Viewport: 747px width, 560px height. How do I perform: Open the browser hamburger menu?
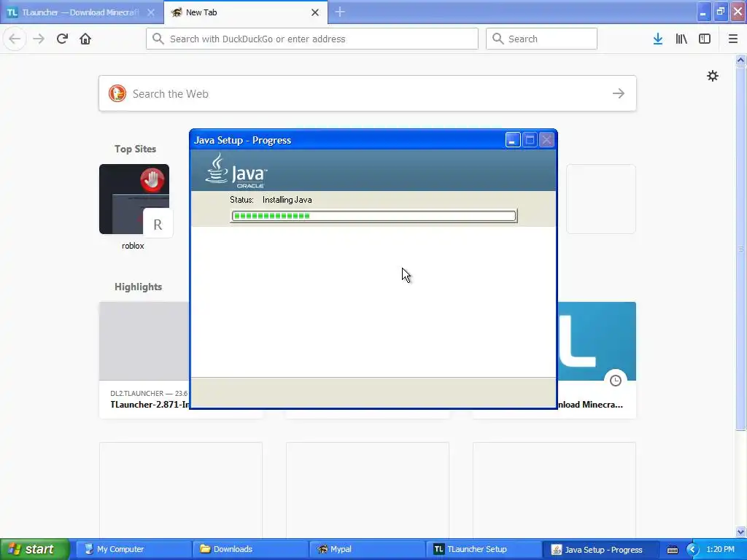(733, 39)
